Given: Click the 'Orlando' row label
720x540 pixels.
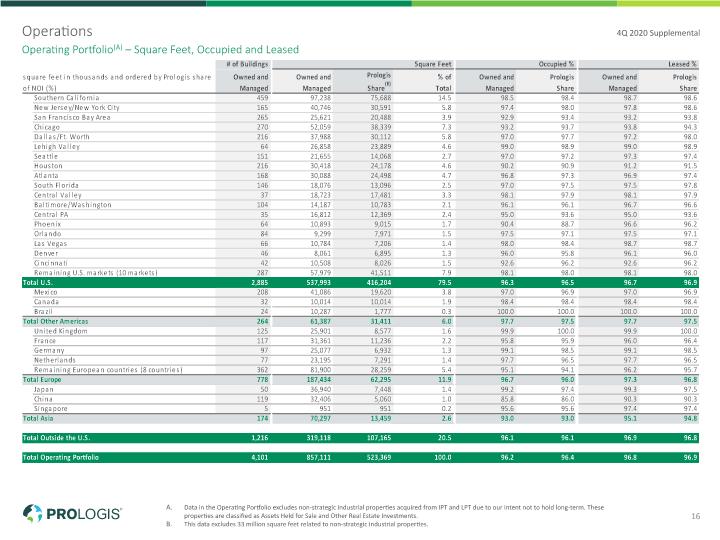Looking at the screenshot, I should click(47, 234).
